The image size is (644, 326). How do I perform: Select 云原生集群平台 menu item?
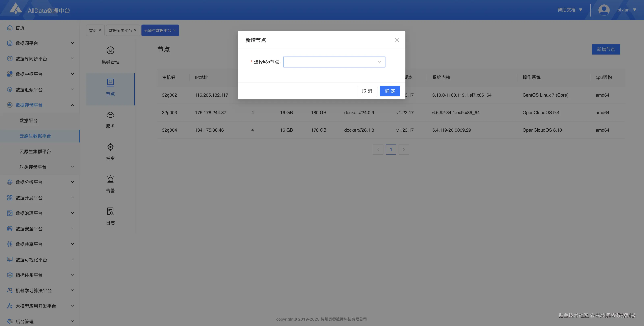coord(35,152)
